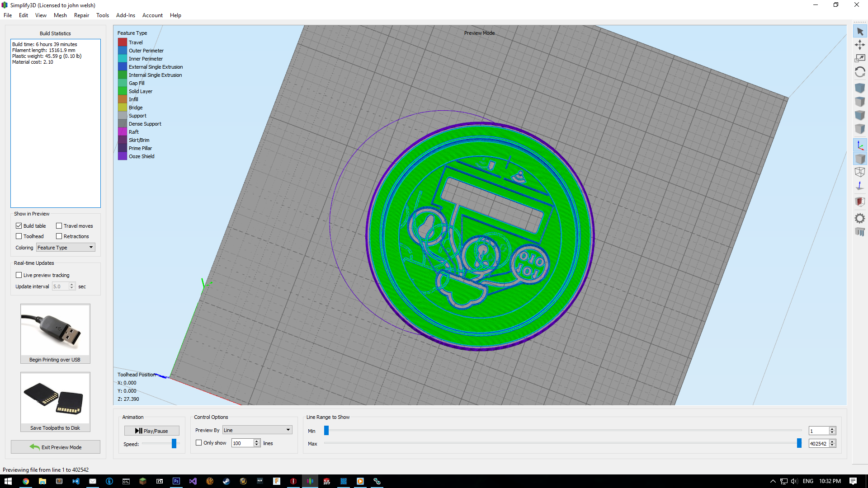This screenshot has width=868, height=488.
Task: Click the Ooze Shield color swatch
Action: pyautogui.click(x=123, y=156)
